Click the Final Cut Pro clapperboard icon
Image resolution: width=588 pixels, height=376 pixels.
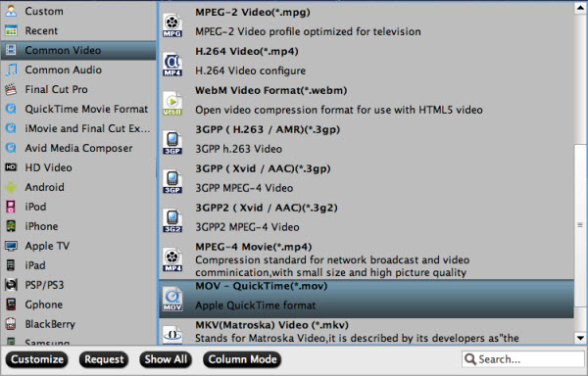point(11,89)
